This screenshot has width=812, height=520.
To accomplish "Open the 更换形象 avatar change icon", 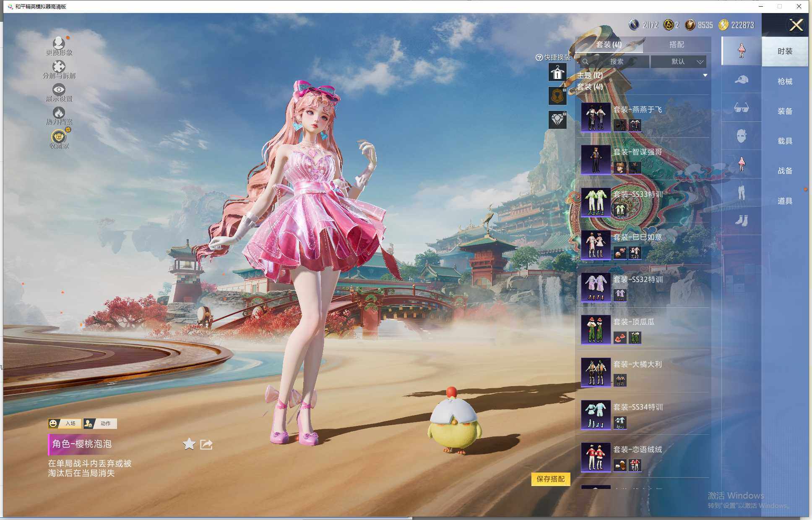I will pyautogui.click(x=59, y=43).
